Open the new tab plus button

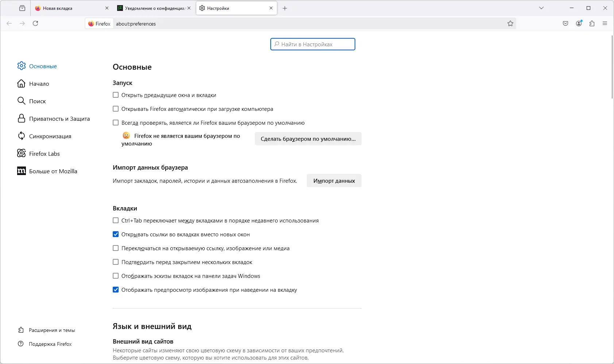pos(285,8)
